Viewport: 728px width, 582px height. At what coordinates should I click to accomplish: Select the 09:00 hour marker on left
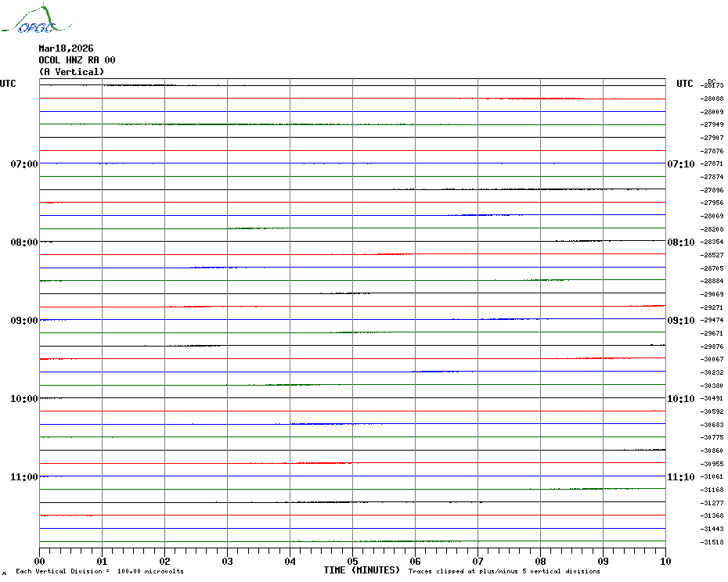(x=23, y=321)
